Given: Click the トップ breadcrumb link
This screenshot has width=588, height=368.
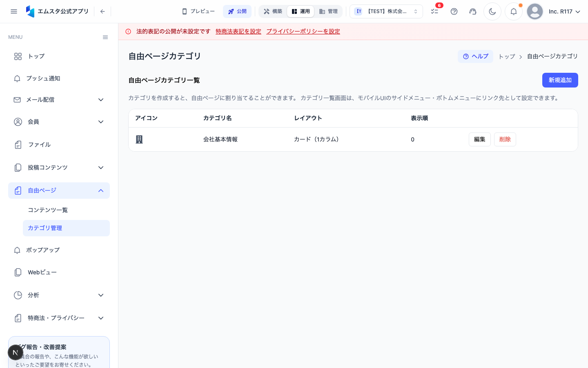Looking at the screenshot, I should tap(507, 56).
